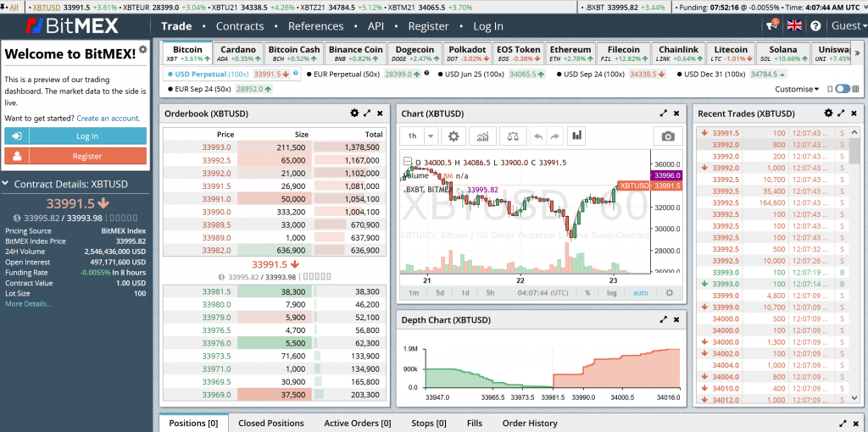Click Recent Trades scrollbar thumb
868x432 pixels.
click(854, 151)
